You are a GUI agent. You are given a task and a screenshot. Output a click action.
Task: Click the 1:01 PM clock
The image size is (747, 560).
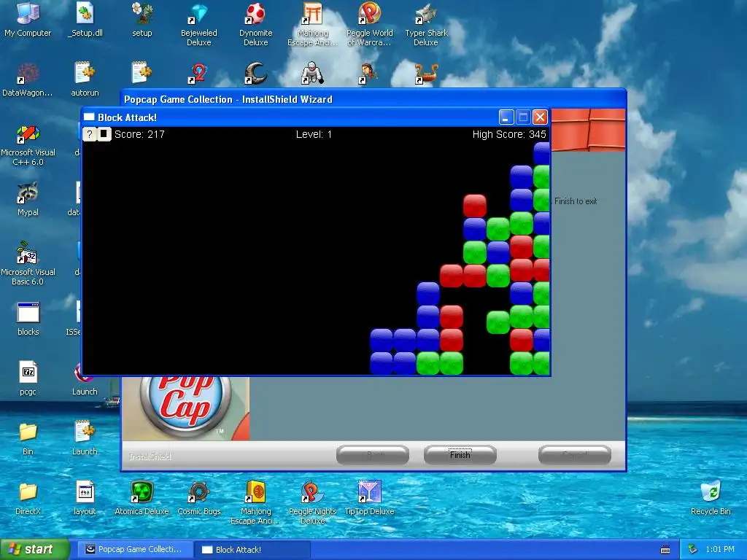pos(720,549)
